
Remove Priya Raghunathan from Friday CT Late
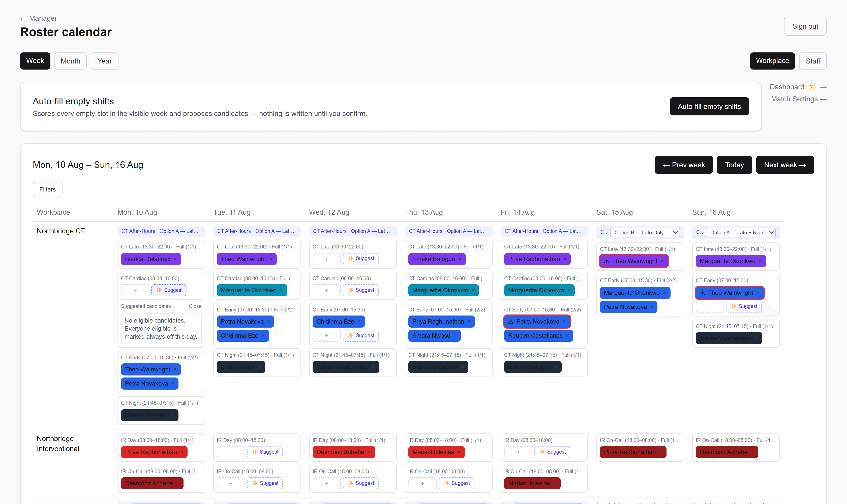click(x=565, y=259)
